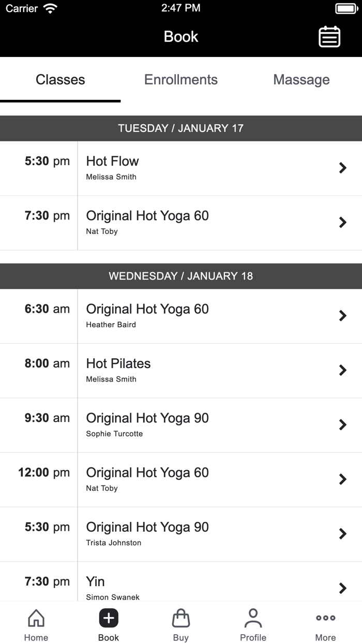Viewport: 362px width, 644px height.
Task: Expand the Hot Flow class details
Action: [x=343, y=168]
